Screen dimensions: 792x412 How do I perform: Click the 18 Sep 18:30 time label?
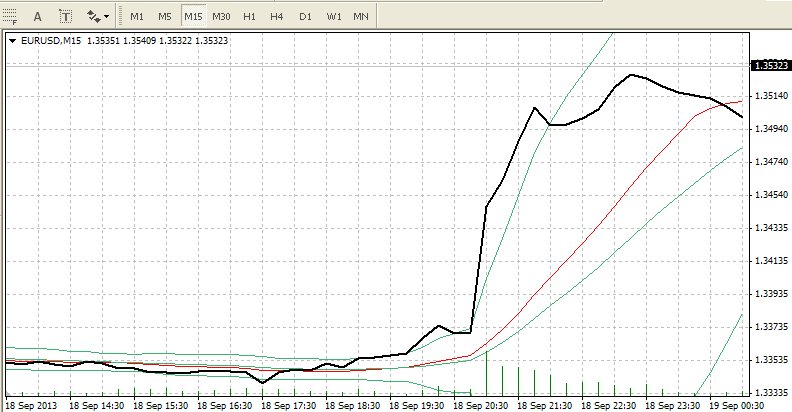(x=353, y=405)
